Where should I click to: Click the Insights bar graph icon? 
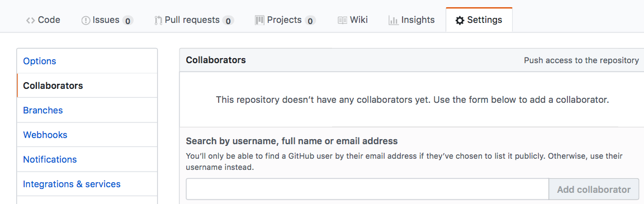coord(394,20)
